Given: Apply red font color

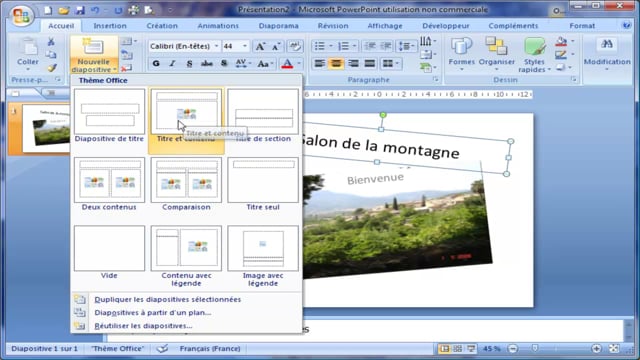Looking at the screenshot, I should pos(287,63).
